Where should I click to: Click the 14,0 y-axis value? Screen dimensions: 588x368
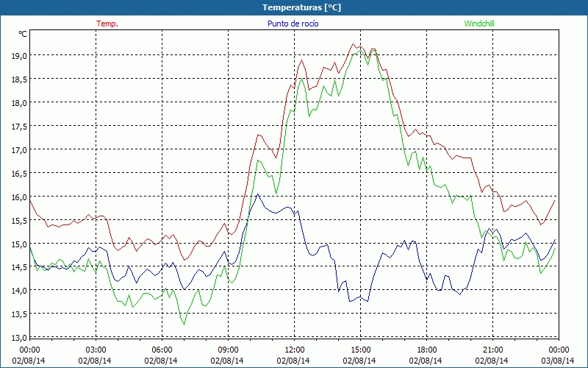[x=20, y=291]
